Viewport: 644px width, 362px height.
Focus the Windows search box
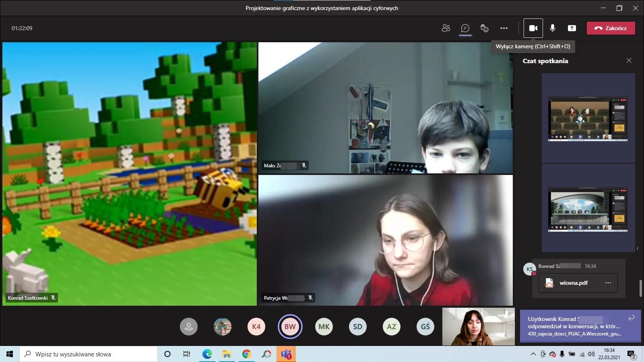(x=89, y=354)
